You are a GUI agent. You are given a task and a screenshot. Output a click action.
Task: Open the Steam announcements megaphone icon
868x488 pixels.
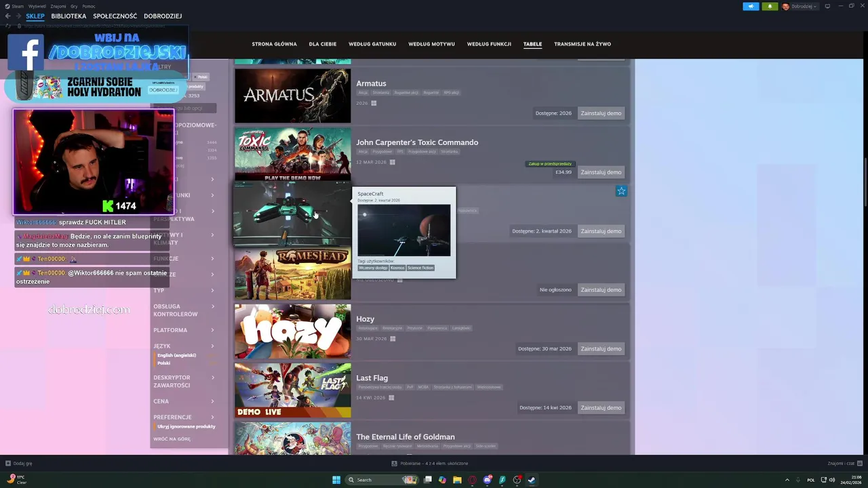(751, 6)
